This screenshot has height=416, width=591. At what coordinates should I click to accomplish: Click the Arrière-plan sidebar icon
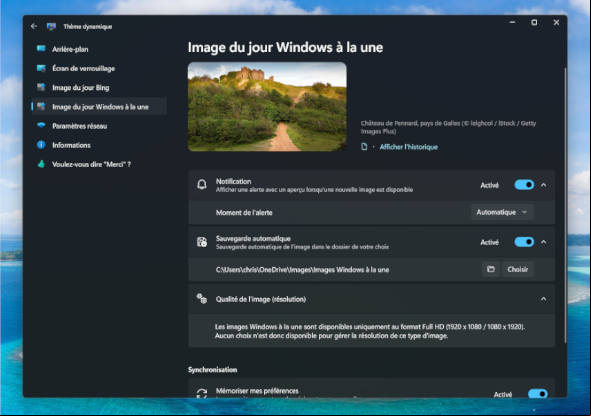pos(41,49)
